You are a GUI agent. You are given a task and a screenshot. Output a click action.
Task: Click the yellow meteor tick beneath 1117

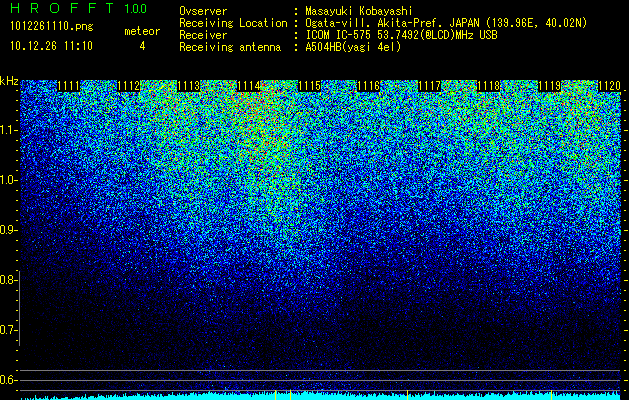pos(408,395)
